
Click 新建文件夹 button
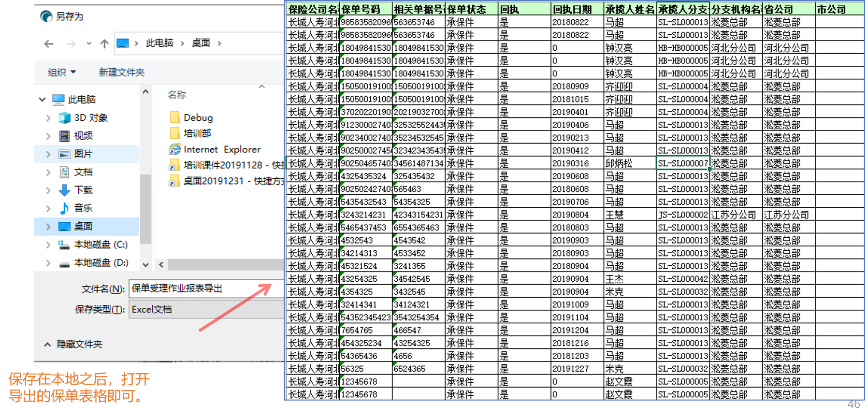click(122, 72)
